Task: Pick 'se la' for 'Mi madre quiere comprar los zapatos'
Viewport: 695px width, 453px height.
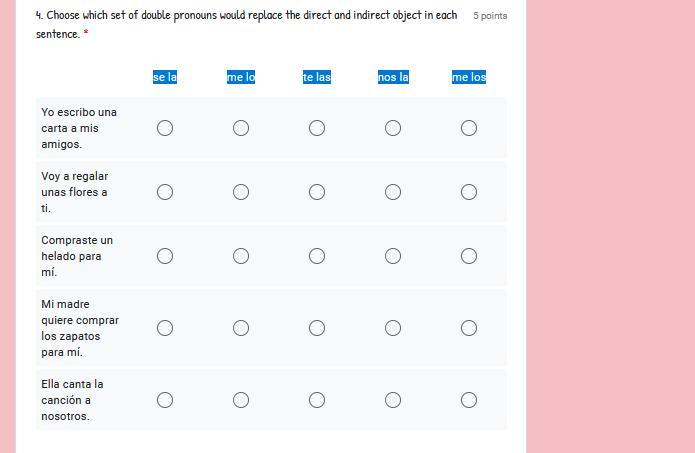Action: [165, 328]
